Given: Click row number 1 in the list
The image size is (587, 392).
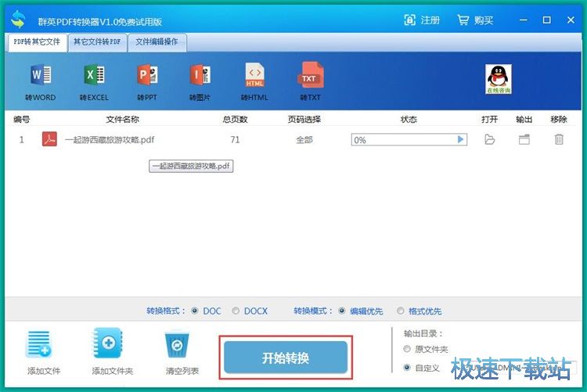Looking at the screenshot, I should click(x=21, y=139).
